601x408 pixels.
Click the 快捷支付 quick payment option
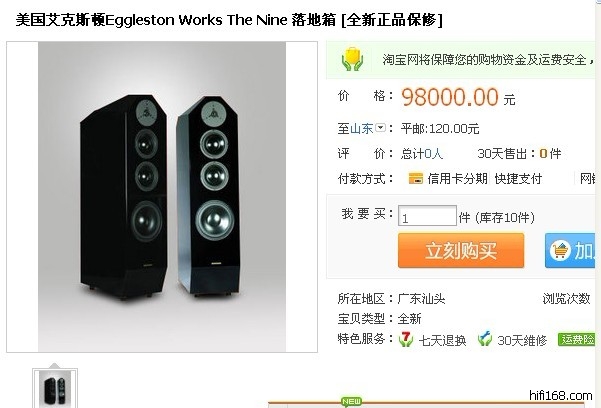[x=518, y=178]
